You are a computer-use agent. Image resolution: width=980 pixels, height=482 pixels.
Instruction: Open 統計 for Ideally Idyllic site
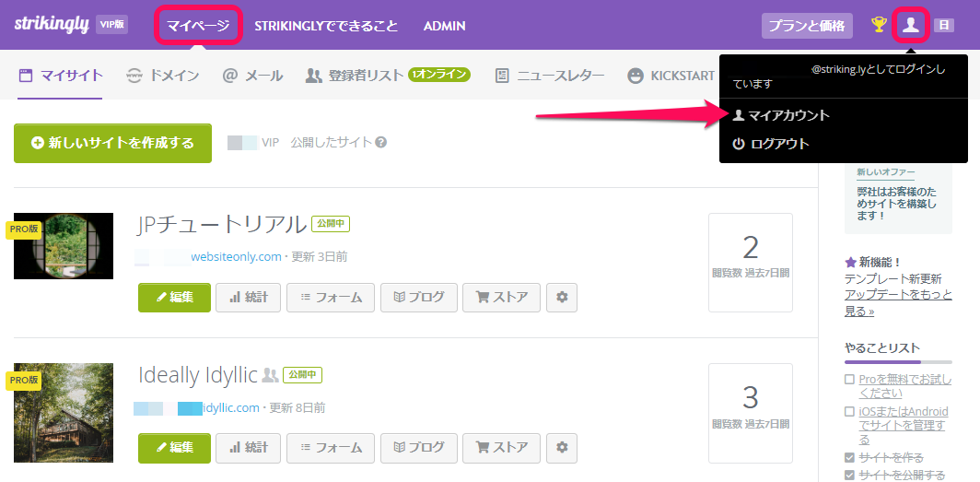click(x=248, y=448)
